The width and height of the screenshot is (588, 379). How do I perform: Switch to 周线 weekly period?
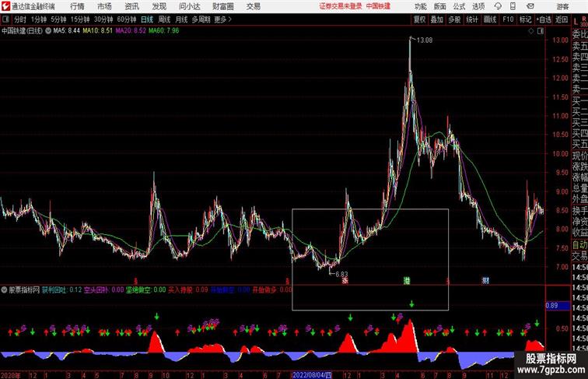(x=164, y=19)
